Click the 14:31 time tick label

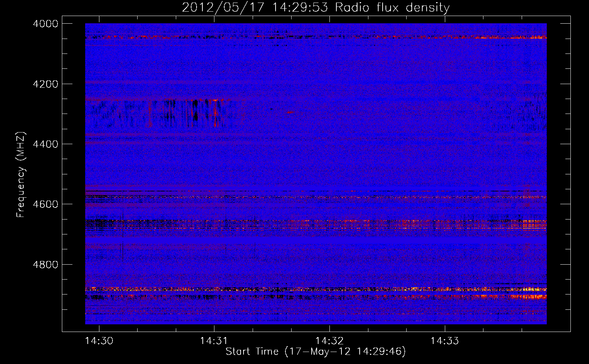pos(214,341)
